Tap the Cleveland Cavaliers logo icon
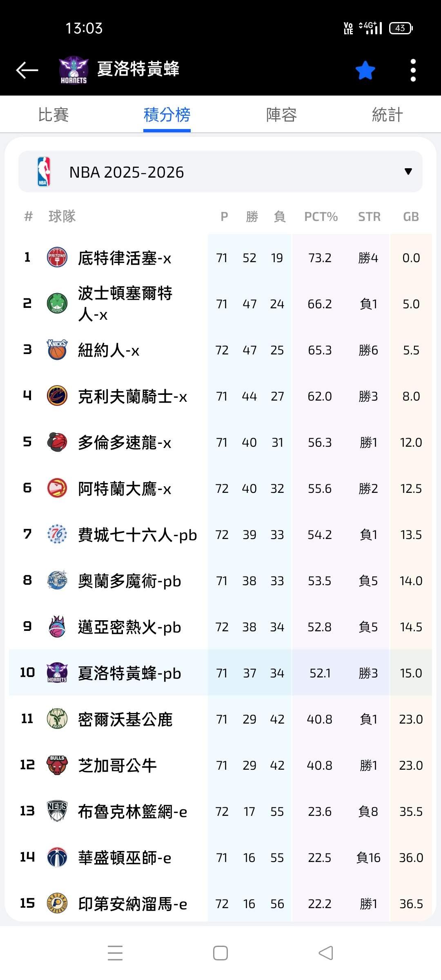The width and height of the screenshot is (441, 980). pyautogui.click(x=57, y=396)
